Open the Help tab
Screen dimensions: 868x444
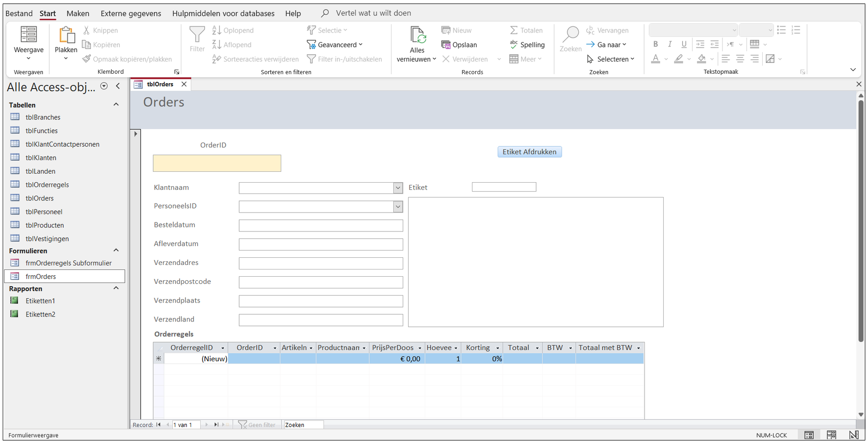293,14
